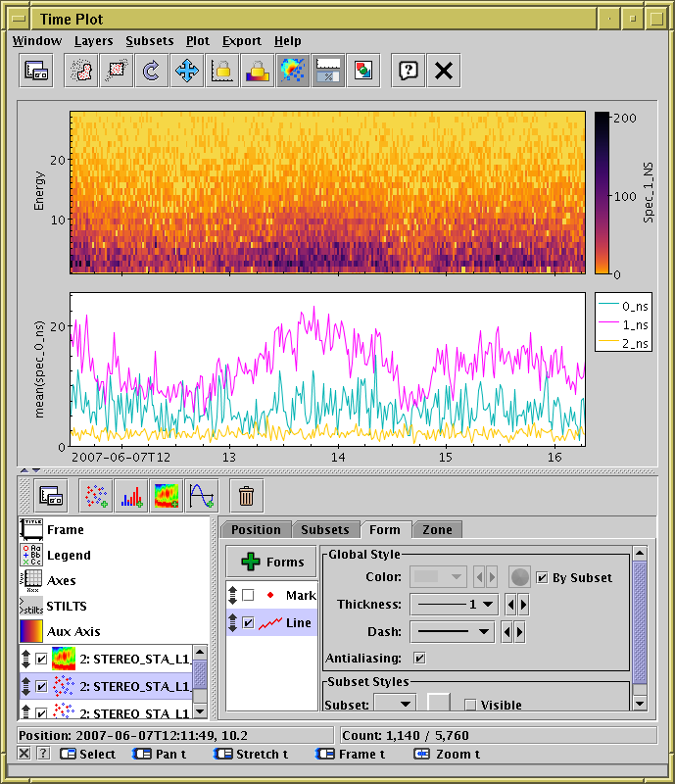
Task: Enable the Mark form checkbox
Action: (x=248, y=595)
